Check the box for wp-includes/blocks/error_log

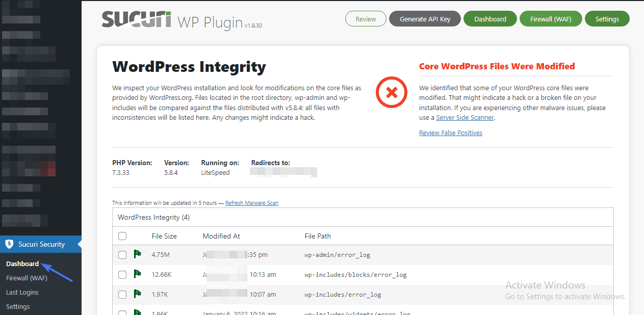pyautogui.click(x=122, y=275)
